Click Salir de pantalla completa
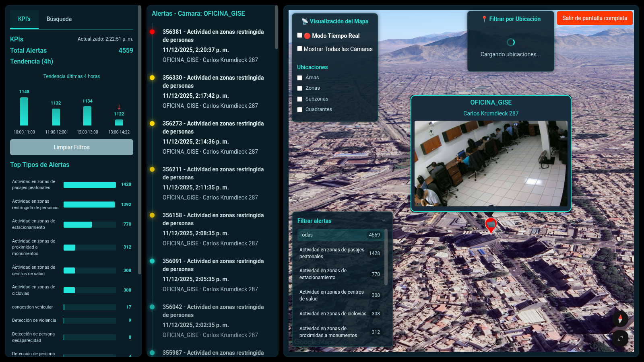644x362 pixels. tap(594, 18)
